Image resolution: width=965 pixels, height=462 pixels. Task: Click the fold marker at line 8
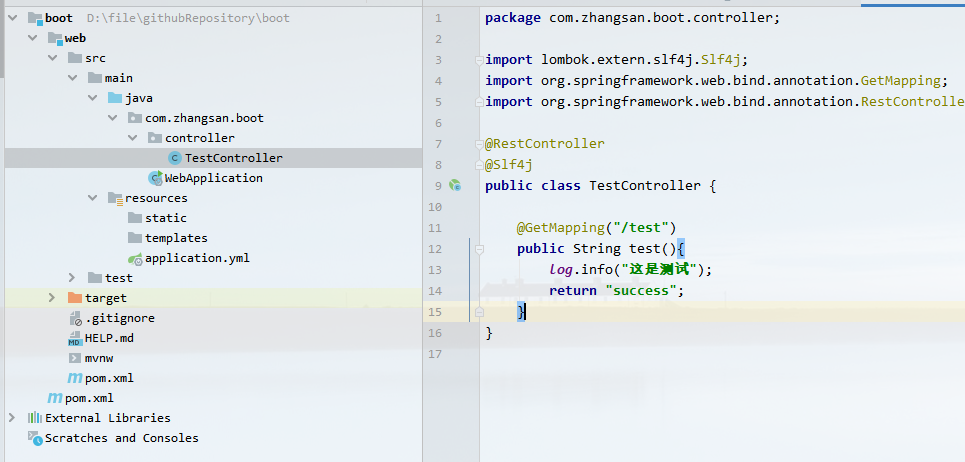pyautogui.click(x=479, y=165)
